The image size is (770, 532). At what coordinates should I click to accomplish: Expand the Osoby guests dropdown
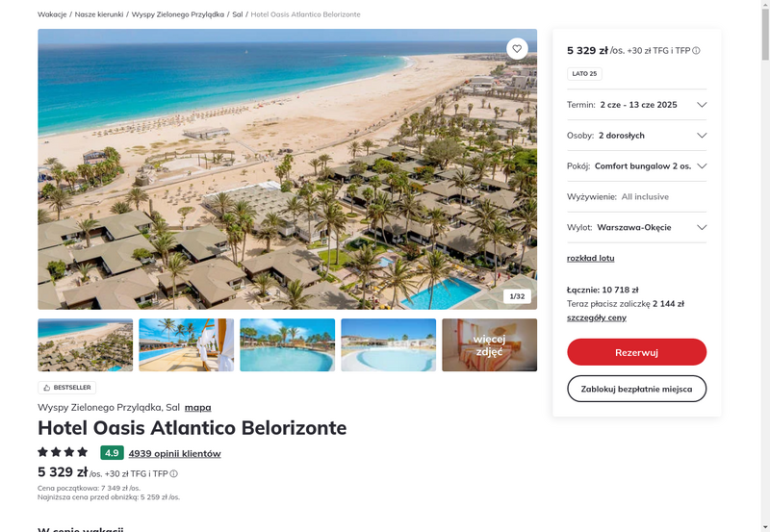[x=636, y=136]
